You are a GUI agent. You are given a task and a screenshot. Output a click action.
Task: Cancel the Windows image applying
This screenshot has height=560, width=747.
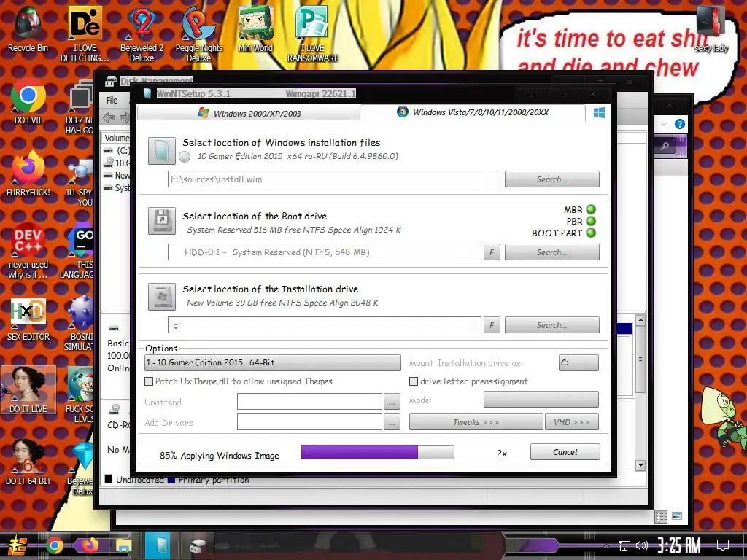(x=565, y=452)
